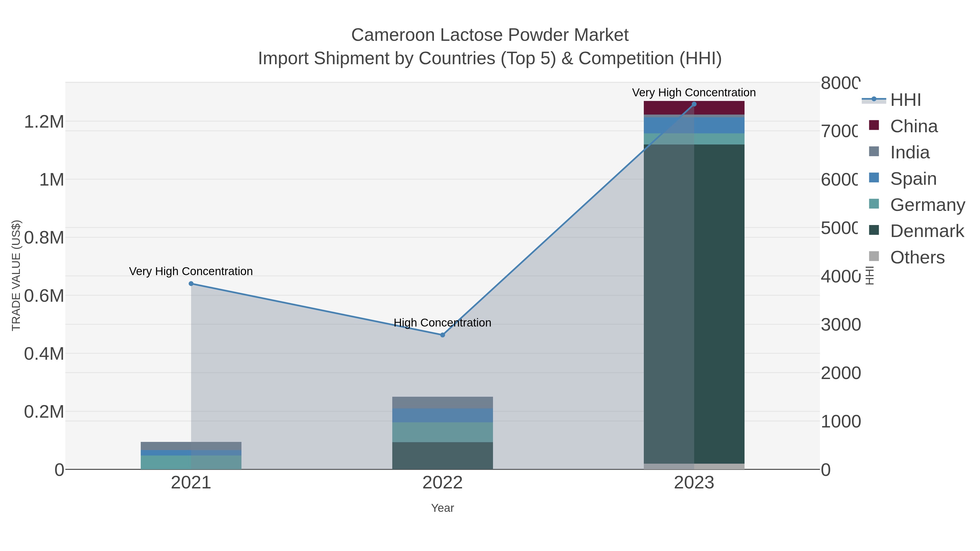Click the 2000 tick on HHI axis
Viewport: 980px width, 551px height.
coord(841,373)
